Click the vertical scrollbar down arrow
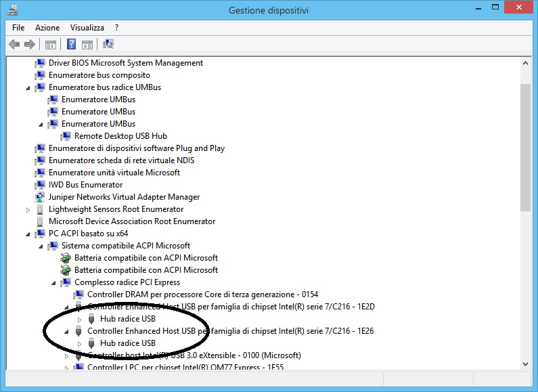The height and width of the screenshot is (392, 538). tap(526, 364)
